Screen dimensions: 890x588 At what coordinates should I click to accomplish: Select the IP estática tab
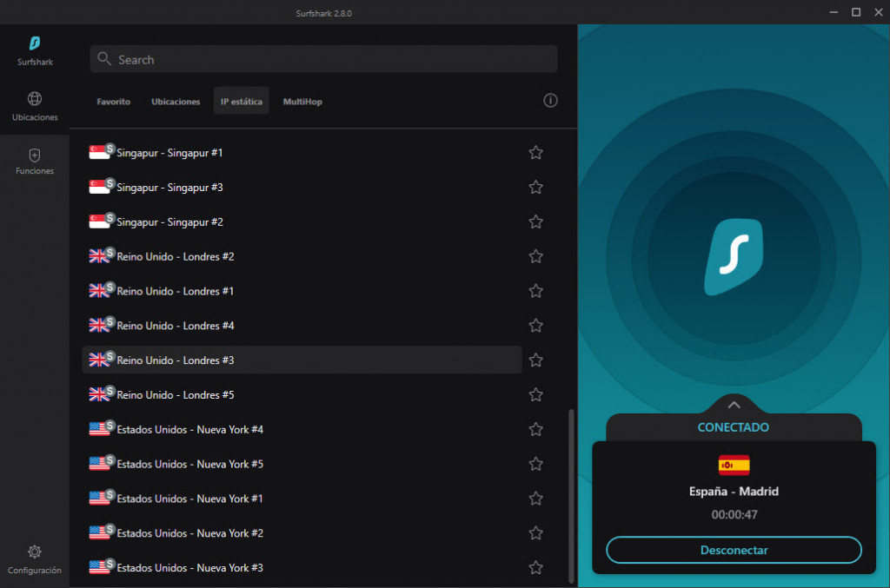(x=242, y=102)
